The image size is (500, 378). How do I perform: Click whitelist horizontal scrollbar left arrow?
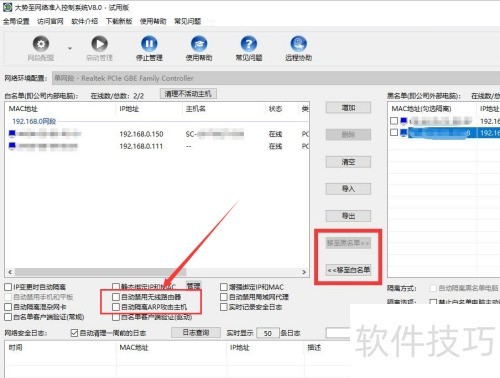[x=10, y=272]
